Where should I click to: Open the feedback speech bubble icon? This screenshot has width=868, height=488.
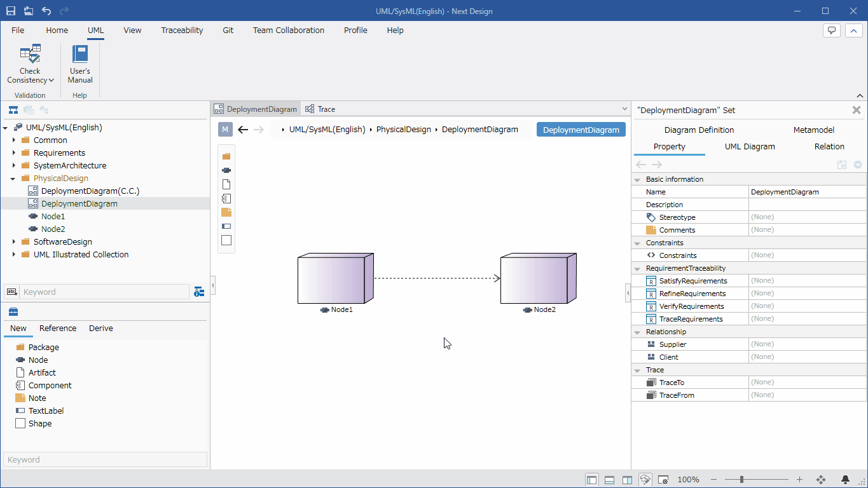point(832,30)
